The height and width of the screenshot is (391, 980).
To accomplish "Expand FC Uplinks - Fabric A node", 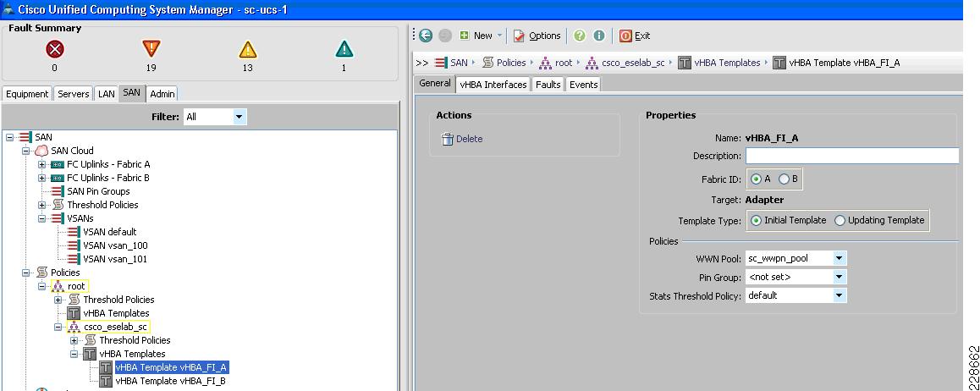I will pos(41,164).
